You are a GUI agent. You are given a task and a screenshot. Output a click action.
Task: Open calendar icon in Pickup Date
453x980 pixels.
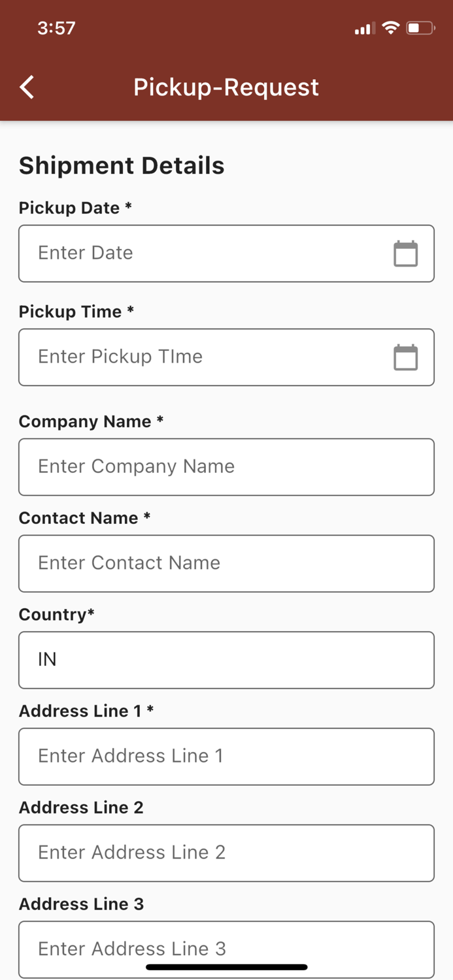click(405, 253)
